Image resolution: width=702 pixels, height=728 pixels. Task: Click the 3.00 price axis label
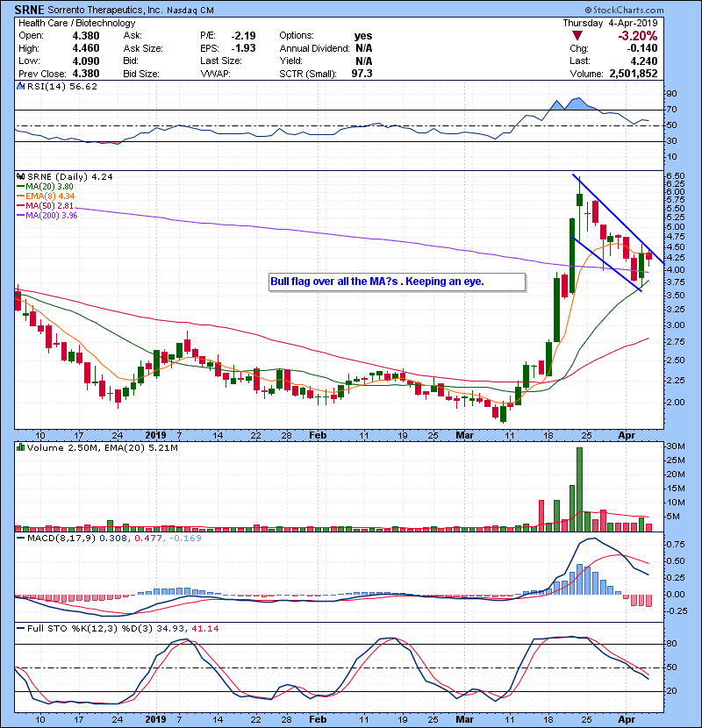tap(676, 325)
